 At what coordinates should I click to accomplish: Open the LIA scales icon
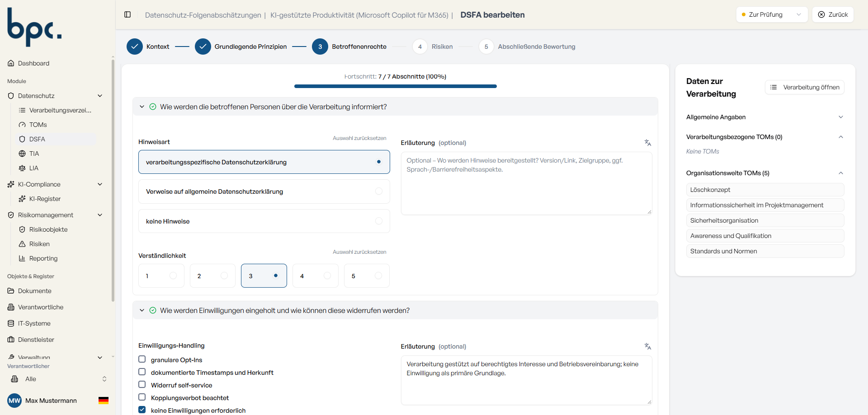(x=22, y=168)
